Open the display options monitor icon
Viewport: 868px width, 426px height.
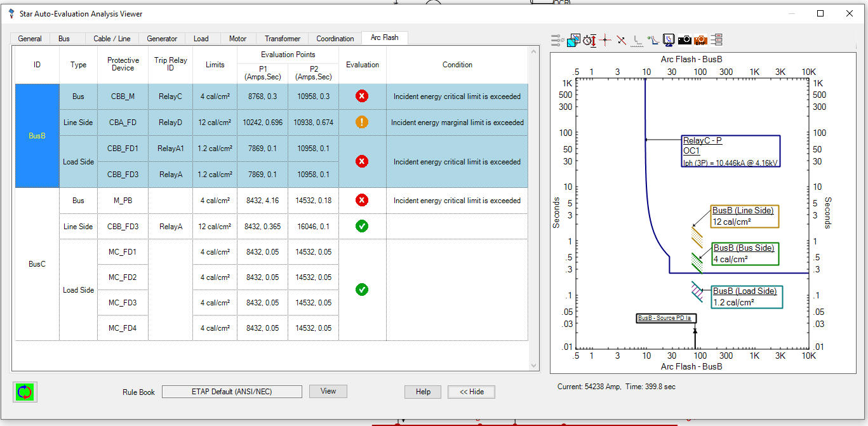pyautogui.click(x=669, y=39)
